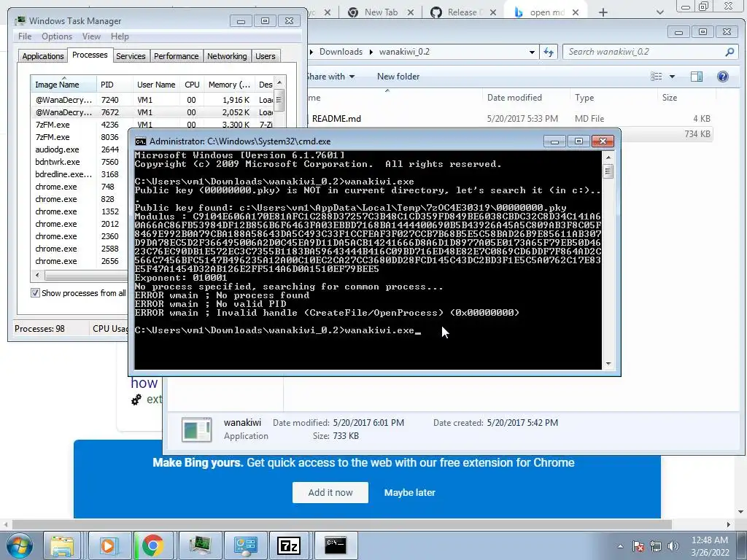Viewport: 747px width, 560px height.
Task: Click Task Manager title bar icon
Action: point(20,21)
